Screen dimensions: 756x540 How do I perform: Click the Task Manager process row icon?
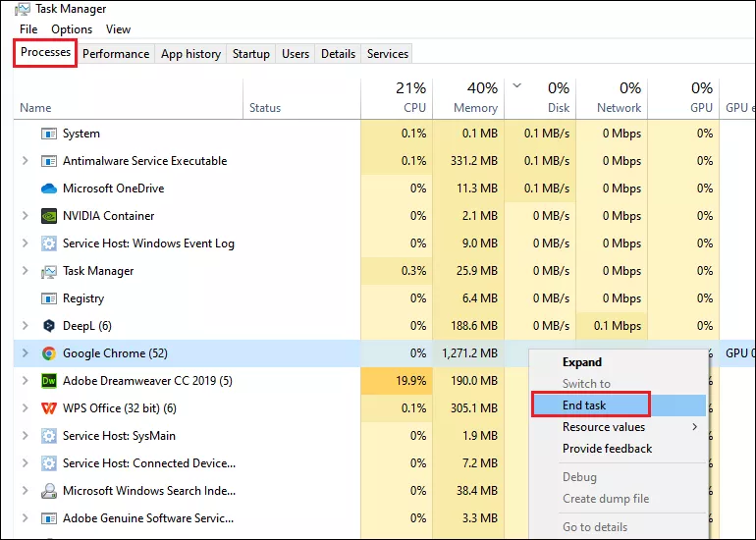click(x=49, y=271)
